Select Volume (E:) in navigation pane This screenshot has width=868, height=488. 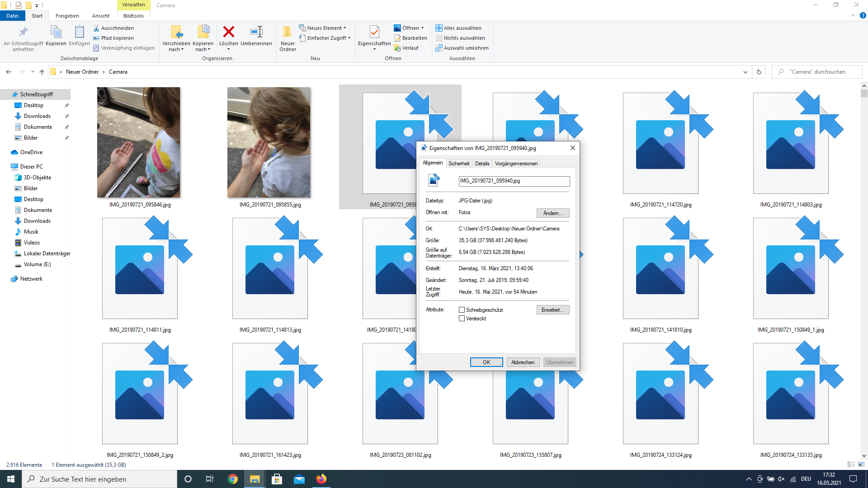coord(37,264)
